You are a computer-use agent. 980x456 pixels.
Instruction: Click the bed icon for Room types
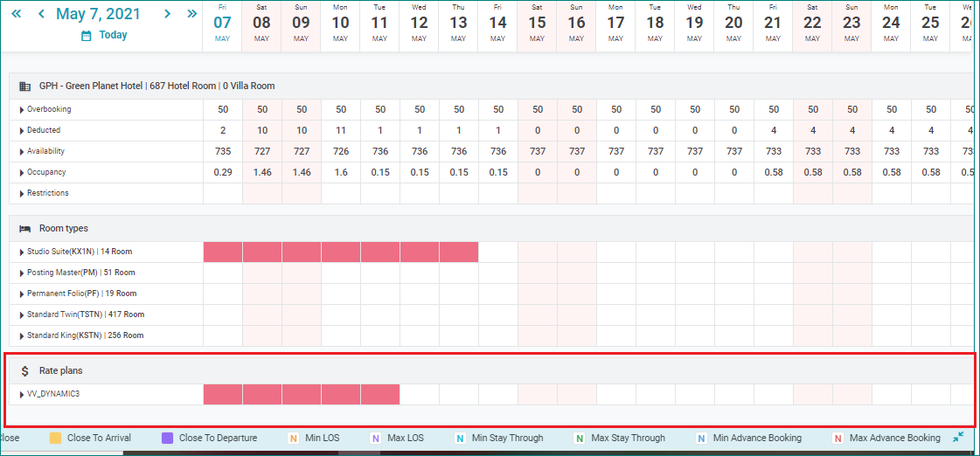[x=25, y=229]
